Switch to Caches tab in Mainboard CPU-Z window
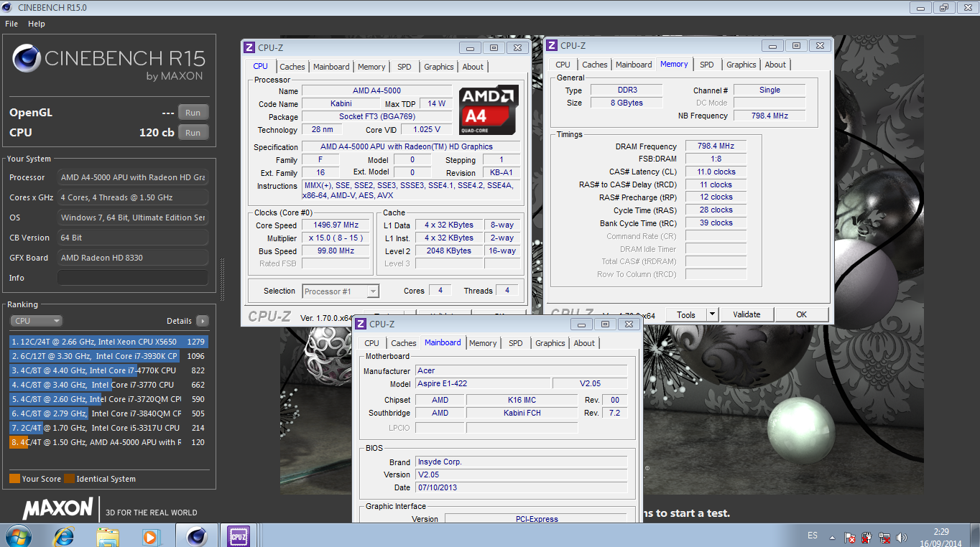Viewport: 980px width, 547px height. (x=404, y=343)
